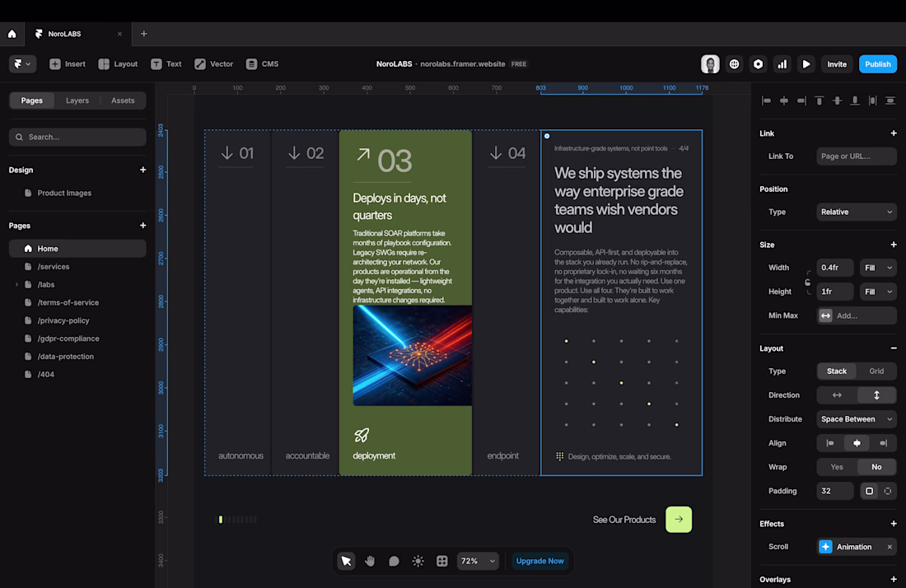The width and height of the screenshot is (906, 588).
Task: Collapse the Layout section minus
Action: pyautogui.click(x=894, y=348)
